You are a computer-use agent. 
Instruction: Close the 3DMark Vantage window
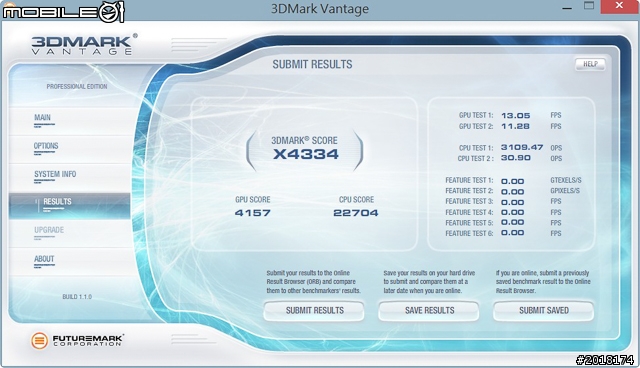coord(619,6)
